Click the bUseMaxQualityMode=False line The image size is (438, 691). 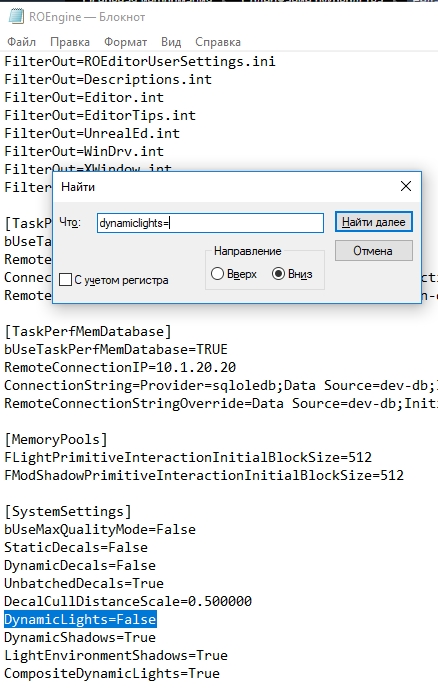tap(100, 529)
